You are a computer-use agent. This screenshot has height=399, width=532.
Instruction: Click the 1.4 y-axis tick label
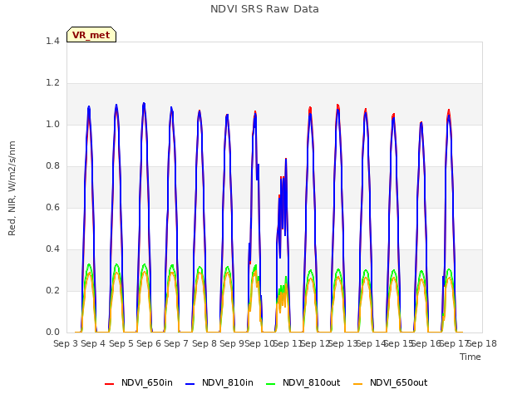coord(52,41)
